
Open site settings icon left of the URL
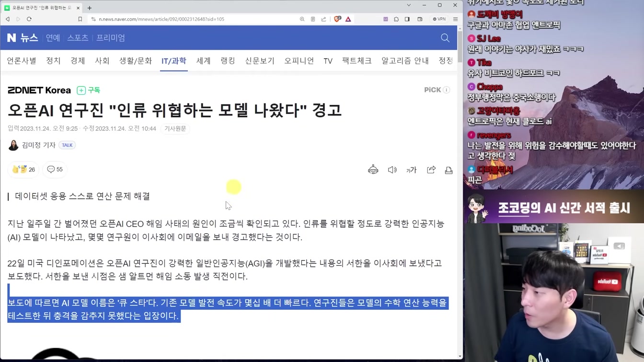point(93,19)
